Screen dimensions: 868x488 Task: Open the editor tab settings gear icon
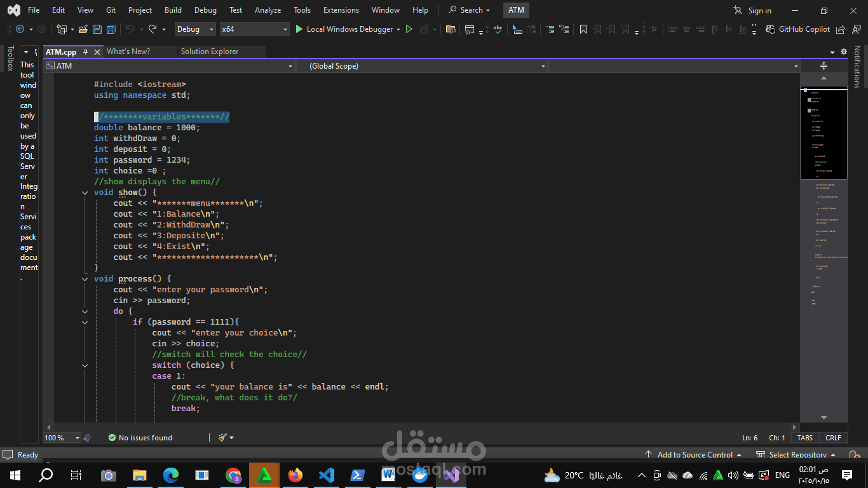(844, 52)
